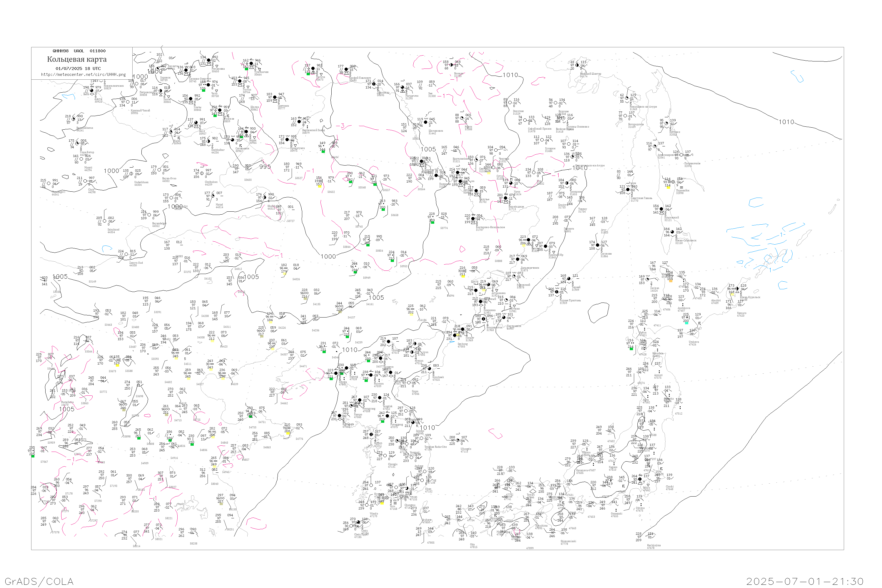Click the 'Кольцевая карта' map title
The width and height of the screenshot is (882, 588).
click(77, 59)
